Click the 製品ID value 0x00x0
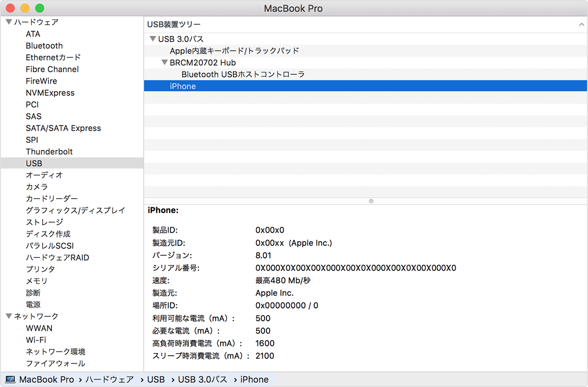Image resolution: width=588 pixels, height=387 pixels. [270, 230]
